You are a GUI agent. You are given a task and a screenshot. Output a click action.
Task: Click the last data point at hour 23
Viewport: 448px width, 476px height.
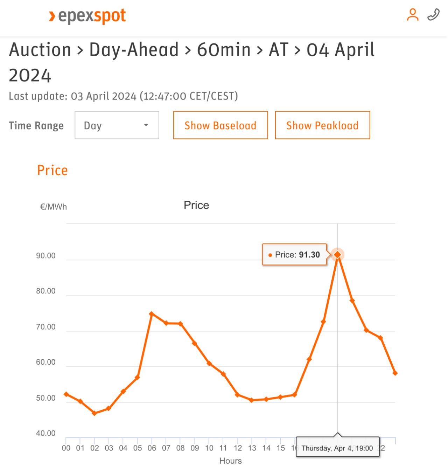(395, 373)
